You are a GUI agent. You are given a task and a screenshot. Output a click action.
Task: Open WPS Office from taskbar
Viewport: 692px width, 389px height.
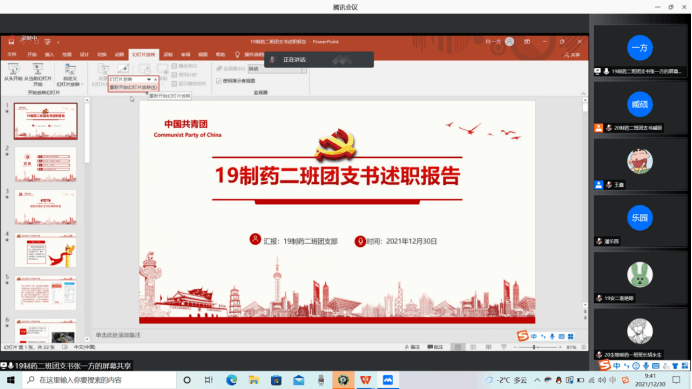tap(365, 380)
